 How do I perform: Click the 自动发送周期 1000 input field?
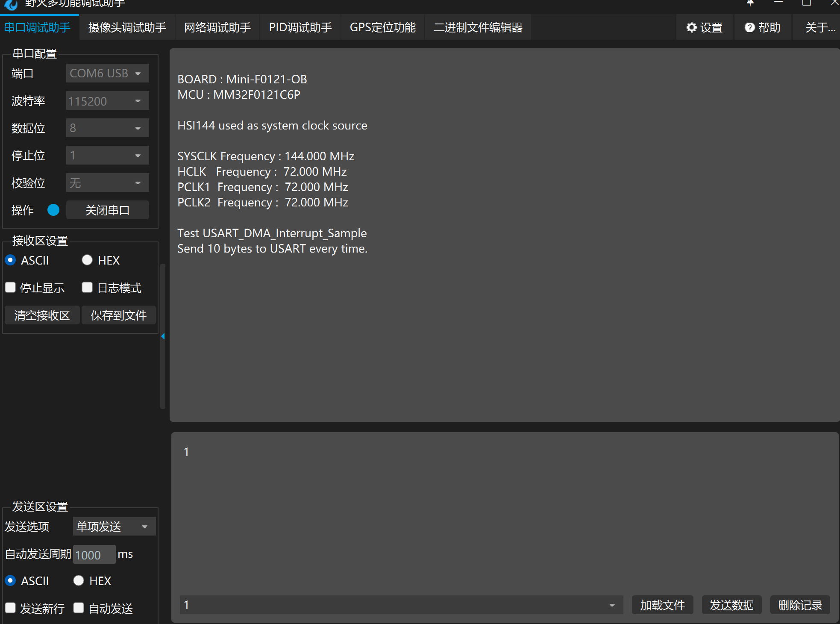pos(94,555)
